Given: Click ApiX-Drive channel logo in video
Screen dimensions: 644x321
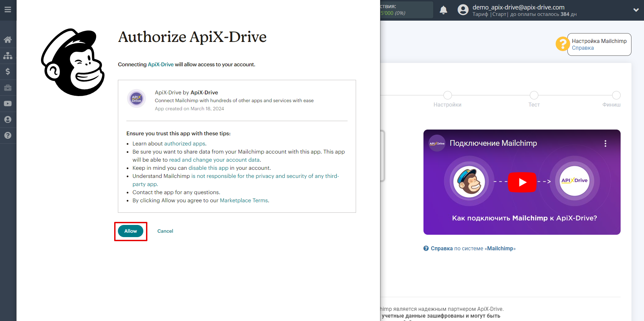Looking at the screenshot, I should point(437,143).
